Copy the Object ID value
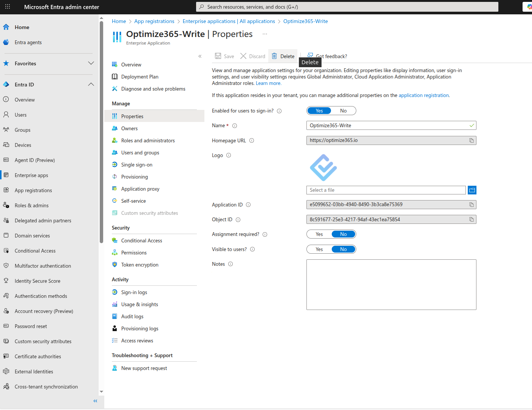Image resolution: width=532 pixels, height=410 pixels. (x=471, y=219)
